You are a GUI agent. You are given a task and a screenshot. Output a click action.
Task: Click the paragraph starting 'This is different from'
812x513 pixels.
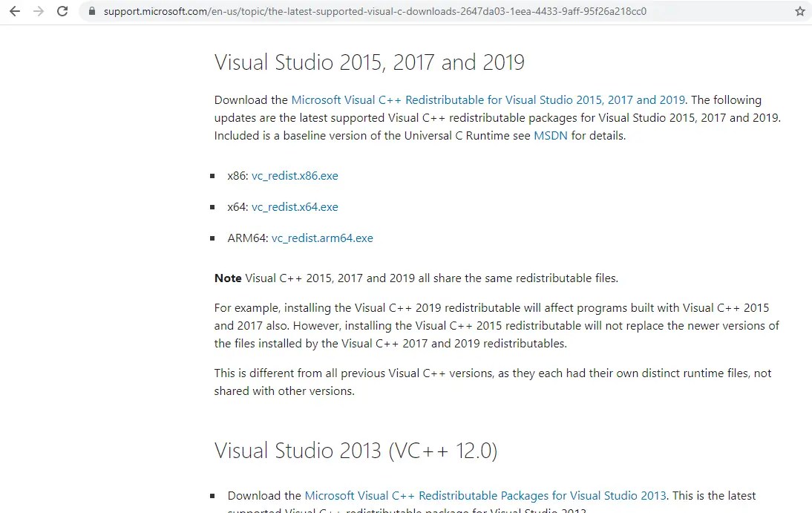click(x=493, y=382)
